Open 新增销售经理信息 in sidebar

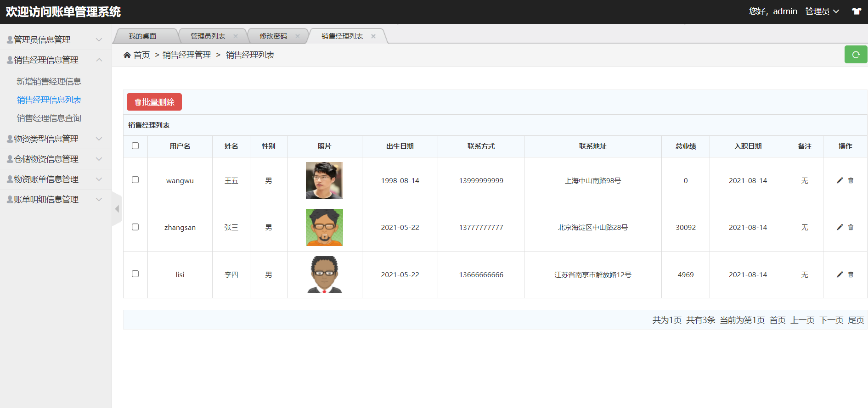point(49,81)
